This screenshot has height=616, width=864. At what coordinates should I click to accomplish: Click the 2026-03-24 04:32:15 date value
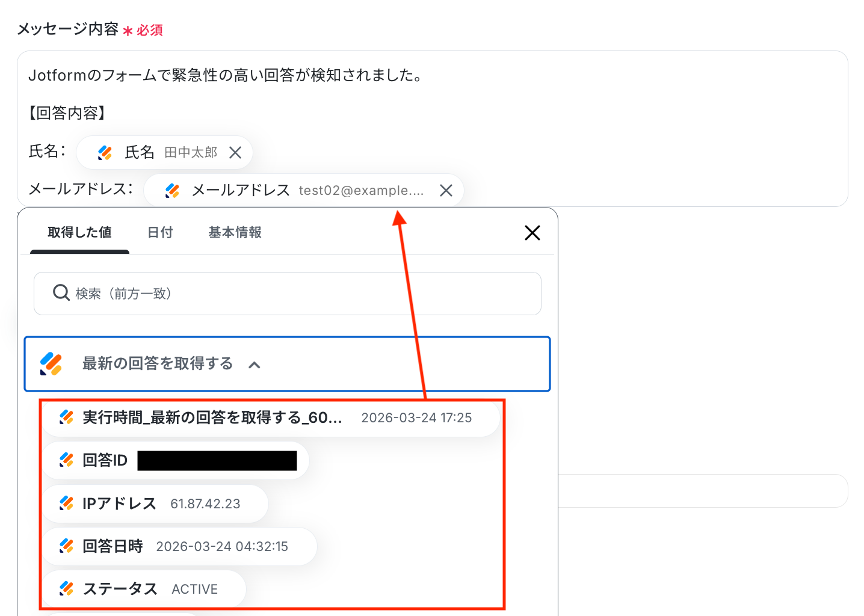(222, 547)
